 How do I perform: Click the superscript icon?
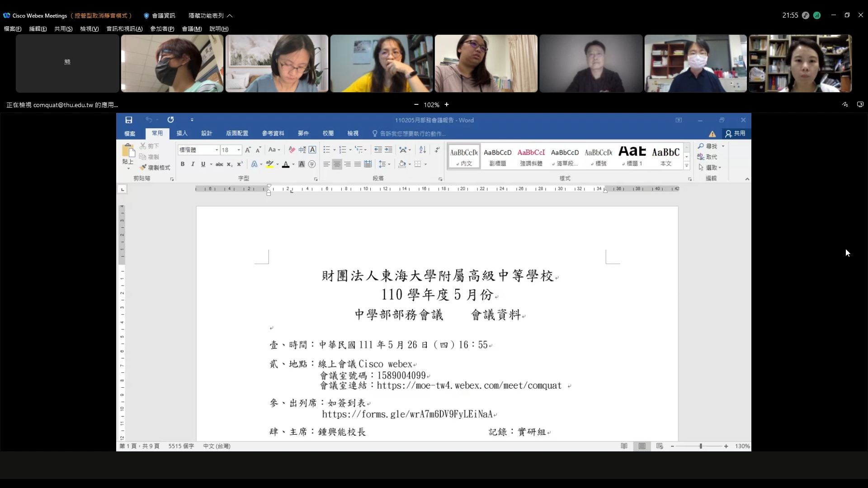tap(240, 164)
